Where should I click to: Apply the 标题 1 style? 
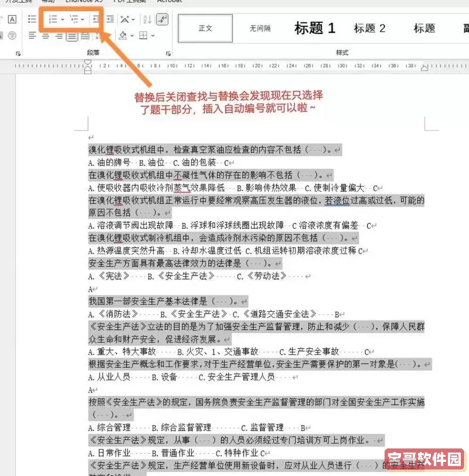pyautogui.click(x=315, y=28)
